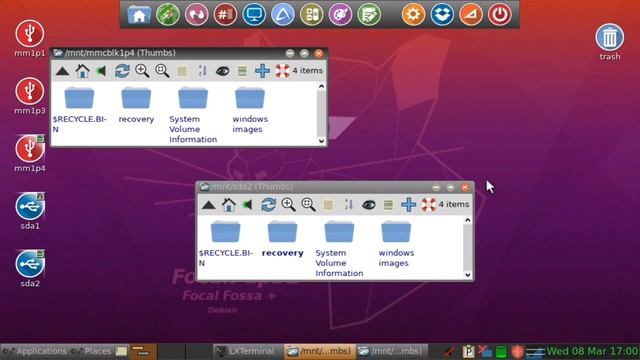Click blue plus icon in sda2 toolbar
This screenshot has width=640, height=360.
pos(408,205)
